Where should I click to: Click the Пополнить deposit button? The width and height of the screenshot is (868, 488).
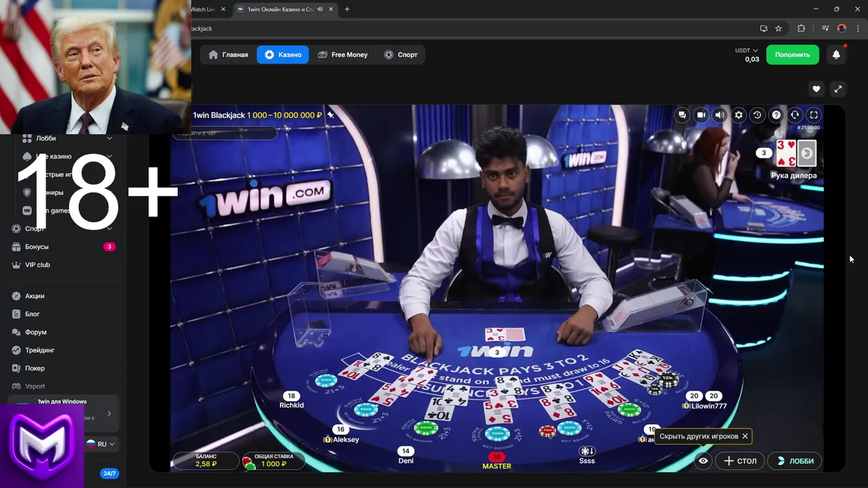(x=793, y=55)
